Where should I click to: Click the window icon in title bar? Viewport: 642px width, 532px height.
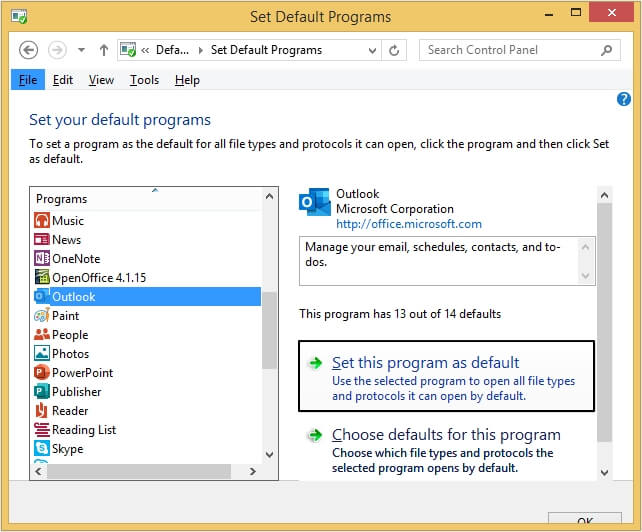(19, 17)
